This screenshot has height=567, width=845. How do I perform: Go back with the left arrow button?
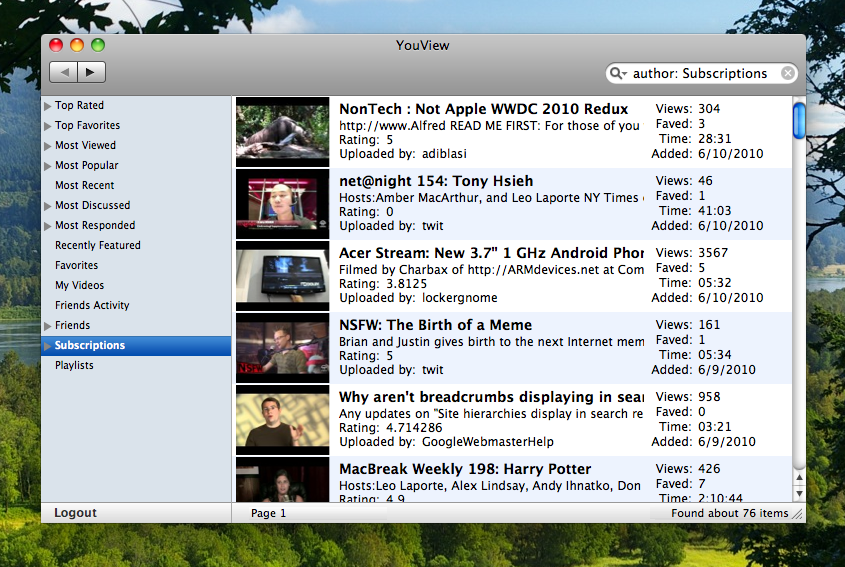[x=64, y=72]
